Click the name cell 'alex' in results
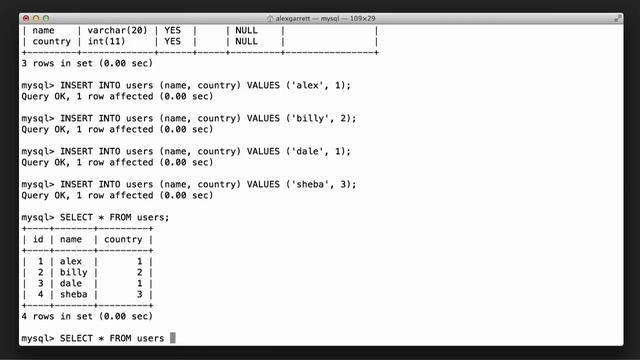This screenshot has height=360, width=640. coord(71,261)
